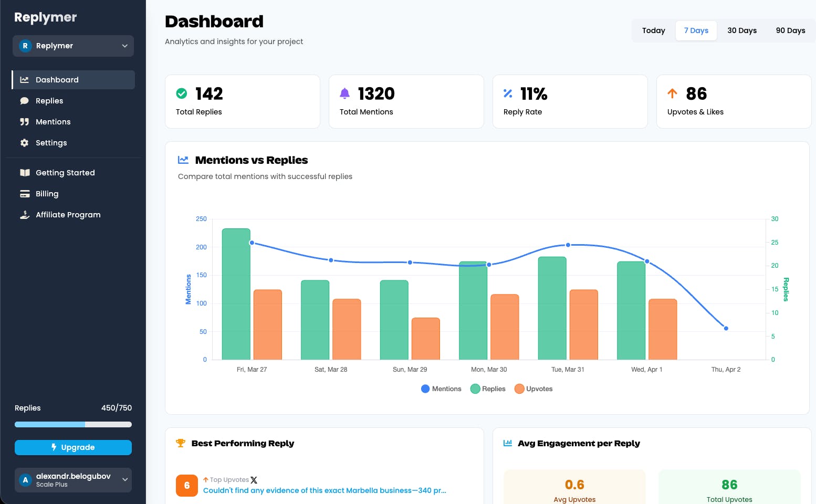Screen dimensions: 816x504
Task: Open Settings gear icon in sidebar
Action: tap(24, 143)
